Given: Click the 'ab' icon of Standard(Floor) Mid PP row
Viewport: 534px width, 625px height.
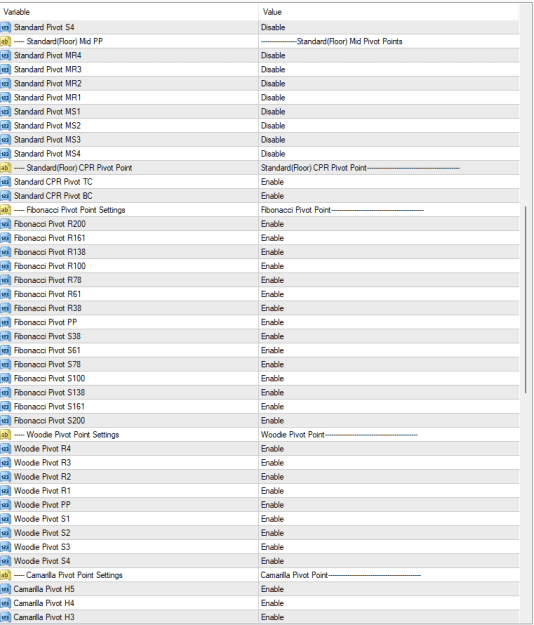Looking at the screenshot, I should (6, 41).
